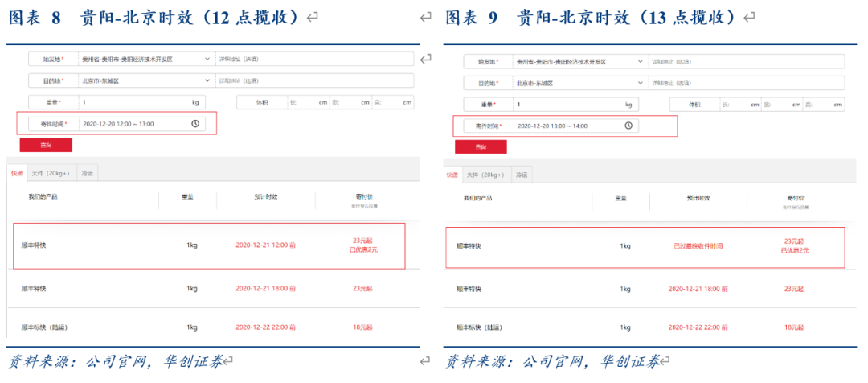Click the 重量 input in 图表 8
868x383 pixels.
point(141,102)
